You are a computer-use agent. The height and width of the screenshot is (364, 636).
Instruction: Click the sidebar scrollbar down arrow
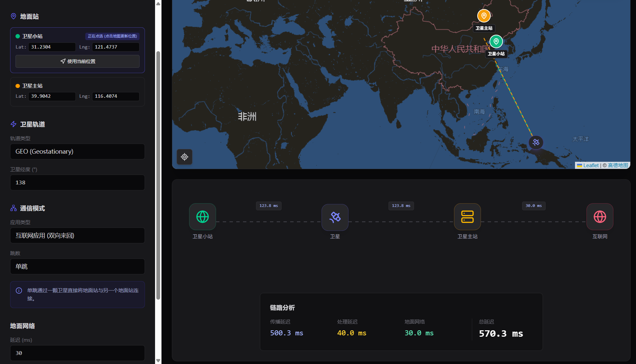pyautogui.click(x=158, y=360)
